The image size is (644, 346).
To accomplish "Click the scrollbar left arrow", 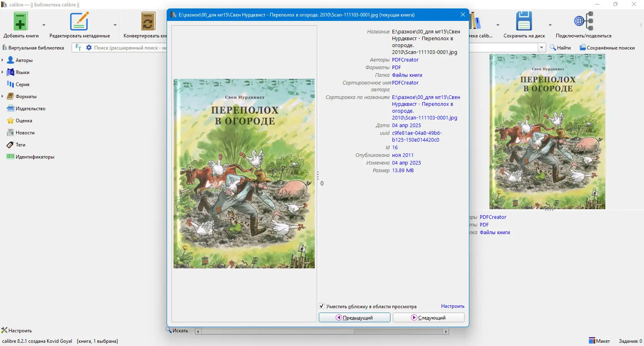I will (198, 332).
